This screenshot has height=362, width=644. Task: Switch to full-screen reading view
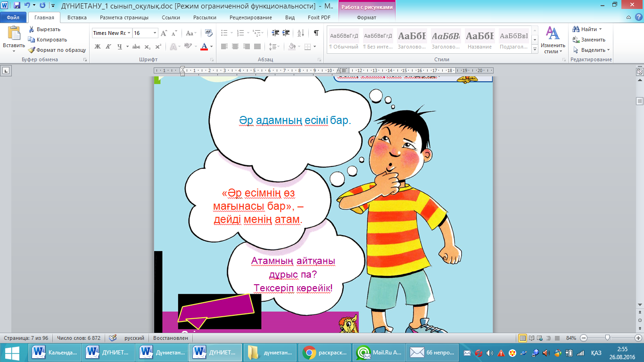click(531, 338)
